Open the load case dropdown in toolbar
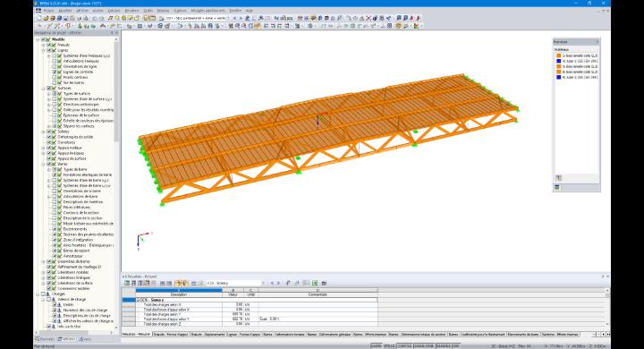 [x=228, y=18]
